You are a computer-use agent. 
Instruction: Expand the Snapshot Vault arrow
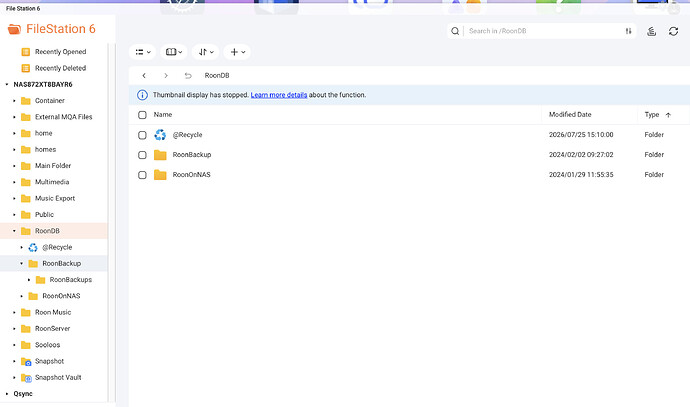[14, 378]
